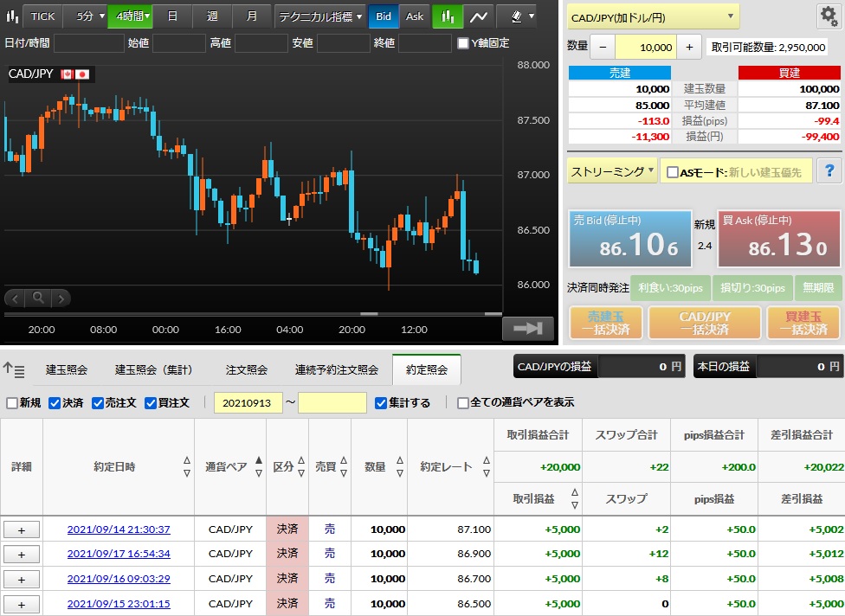Uncheck the 集計する checkbox
Image resolution: width=845 pixels, height=616 pixels.
pyautogui.click(x=381, y=403)
